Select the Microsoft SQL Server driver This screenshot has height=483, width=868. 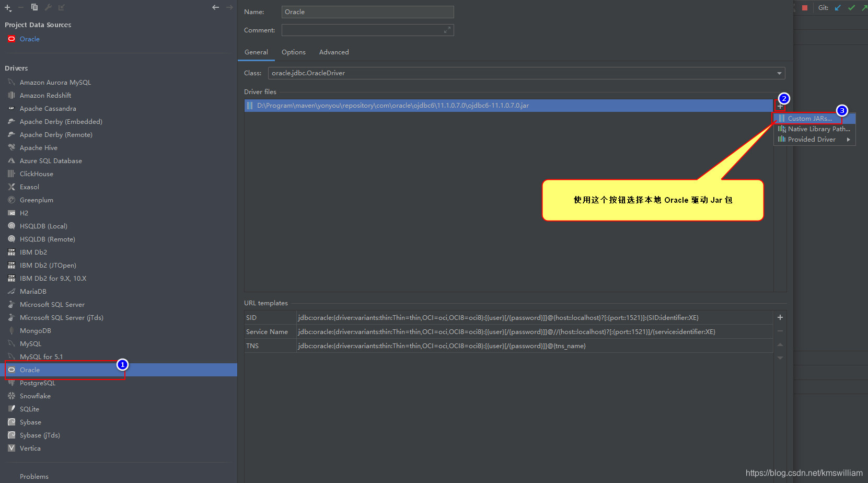pos(52,305)
